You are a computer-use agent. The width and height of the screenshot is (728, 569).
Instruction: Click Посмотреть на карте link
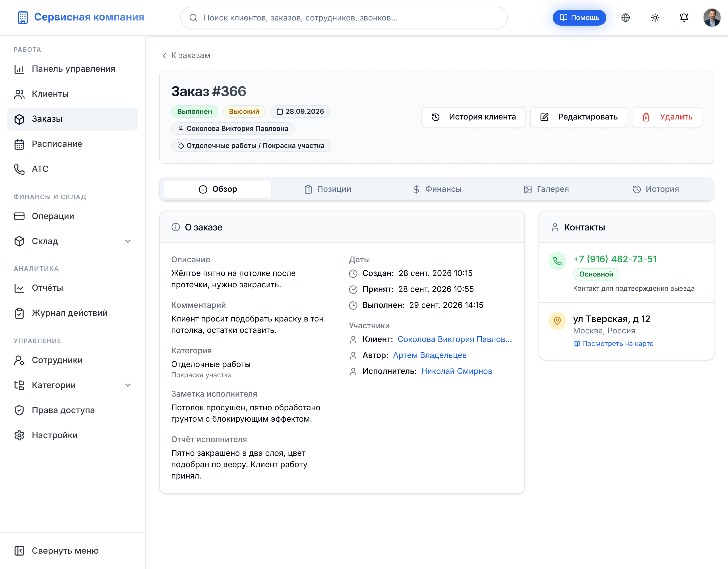[613, 344]
